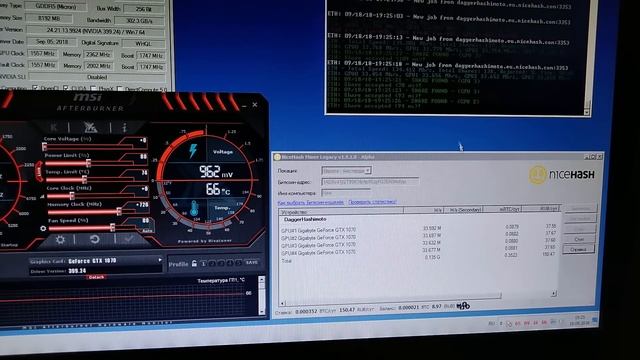The image size is (640, 360).
Task: Select Afterburner profile slot 2
Action: (212, 263)
